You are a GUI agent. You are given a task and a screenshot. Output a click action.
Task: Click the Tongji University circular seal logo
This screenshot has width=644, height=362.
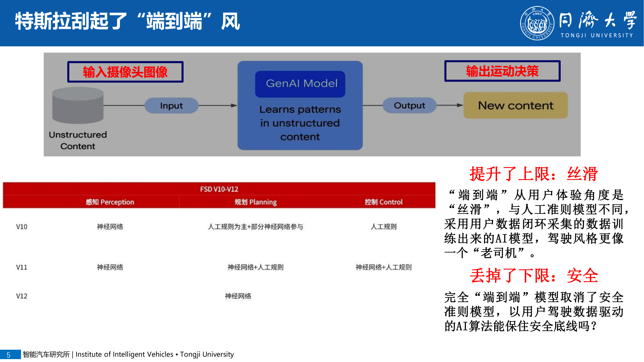coord(537,23)
